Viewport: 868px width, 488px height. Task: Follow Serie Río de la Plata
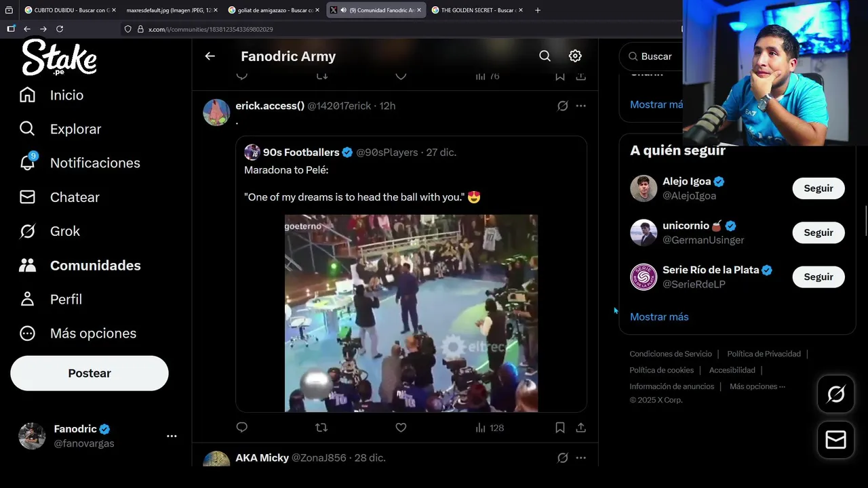click(818, 277)
